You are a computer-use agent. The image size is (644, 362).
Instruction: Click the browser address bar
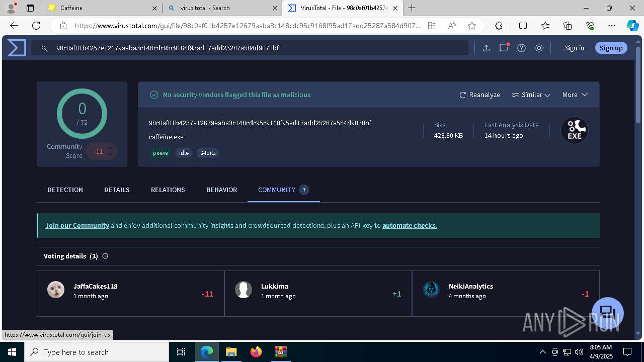point(247,26)
